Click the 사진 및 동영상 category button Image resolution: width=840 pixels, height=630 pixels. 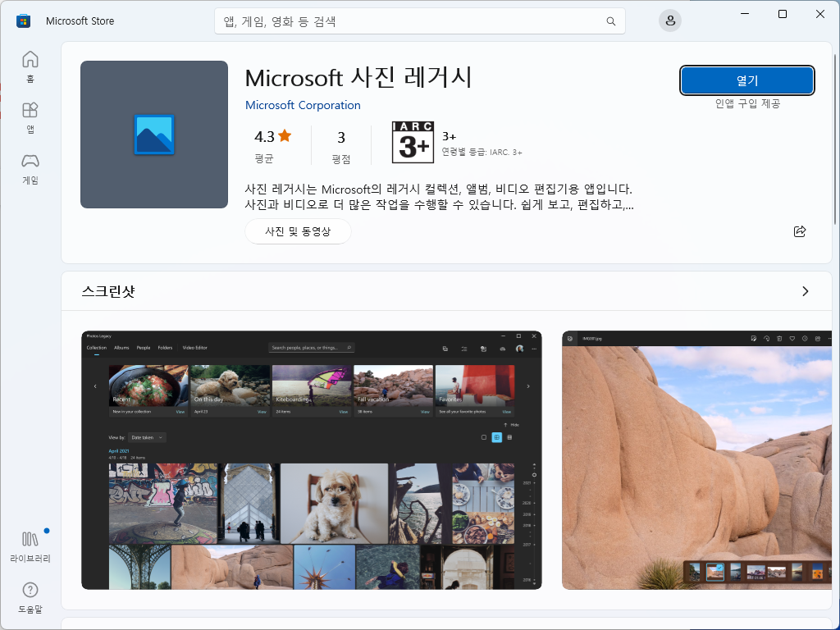click(x=298, y=231)
